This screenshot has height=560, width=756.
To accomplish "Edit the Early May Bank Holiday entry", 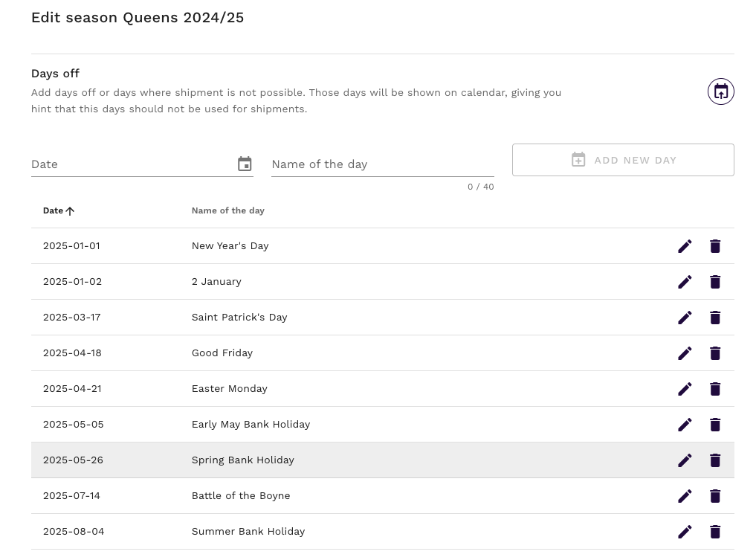I will 685,425.
